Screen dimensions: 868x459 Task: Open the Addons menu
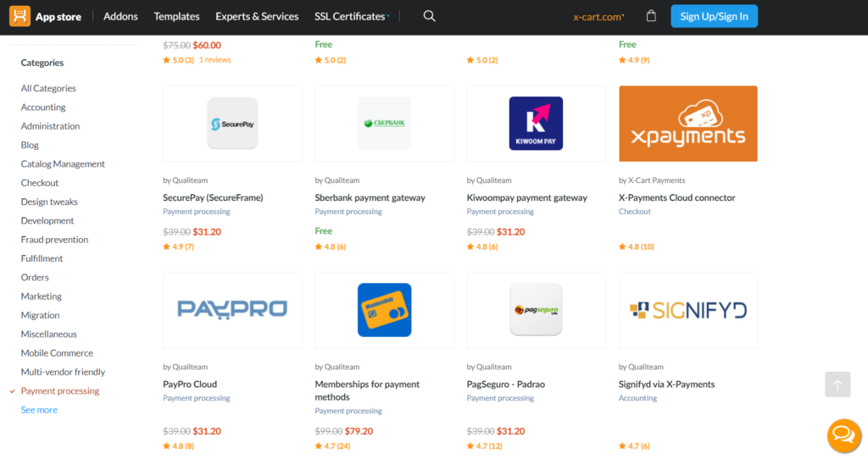[120, 17]
